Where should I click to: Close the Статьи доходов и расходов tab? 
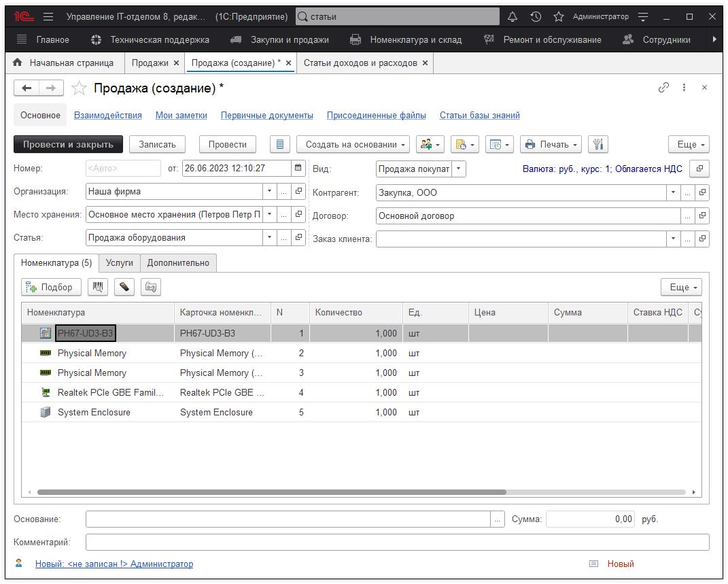425,63
